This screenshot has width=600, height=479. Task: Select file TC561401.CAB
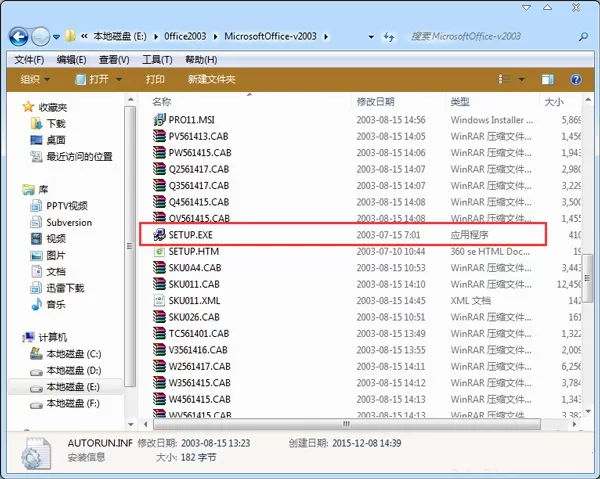point(199,334)
